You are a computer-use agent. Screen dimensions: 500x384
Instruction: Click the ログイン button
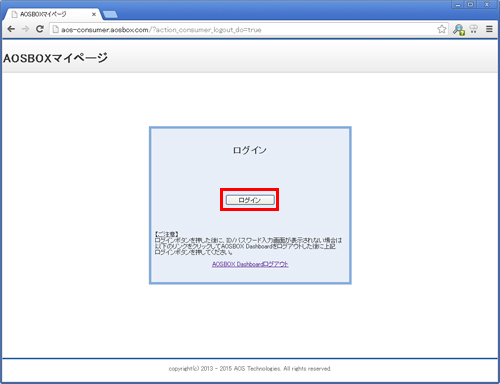coord(250,200)
